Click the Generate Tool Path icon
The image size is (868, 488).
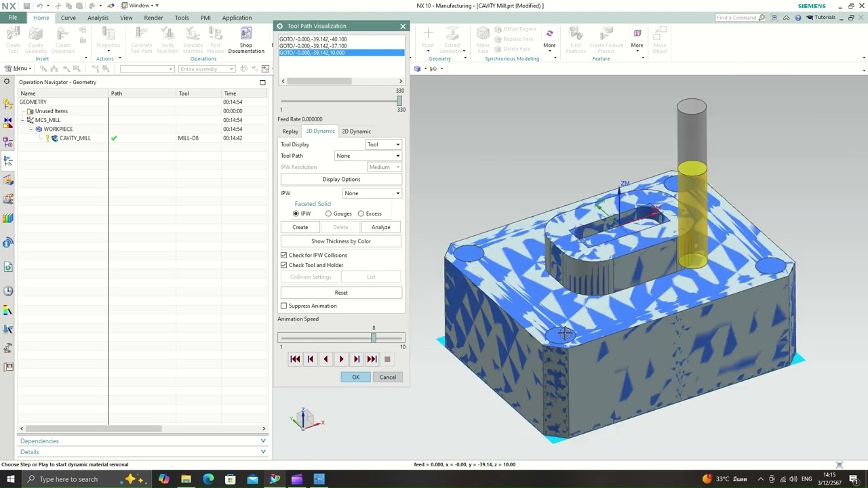click(x=142, y=33)
